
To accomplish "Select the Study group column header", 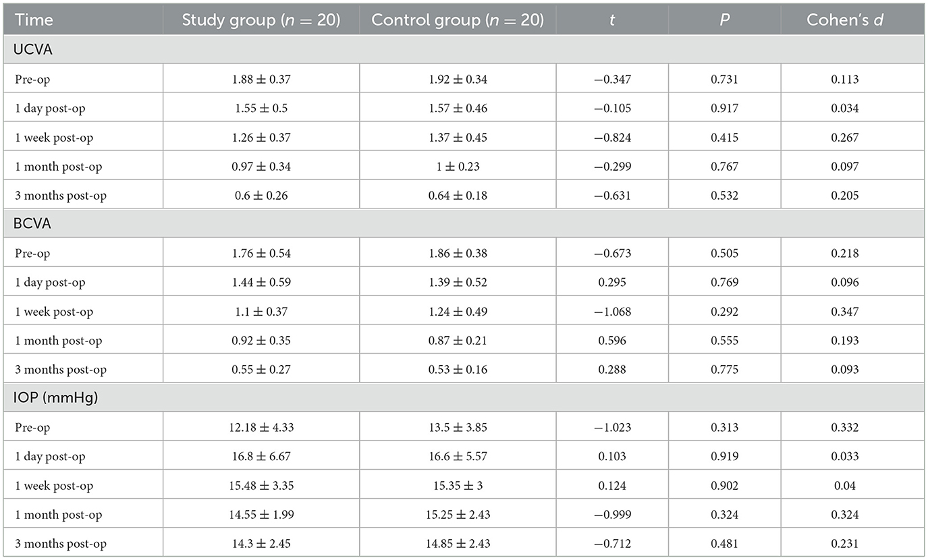I will point(261,20).
